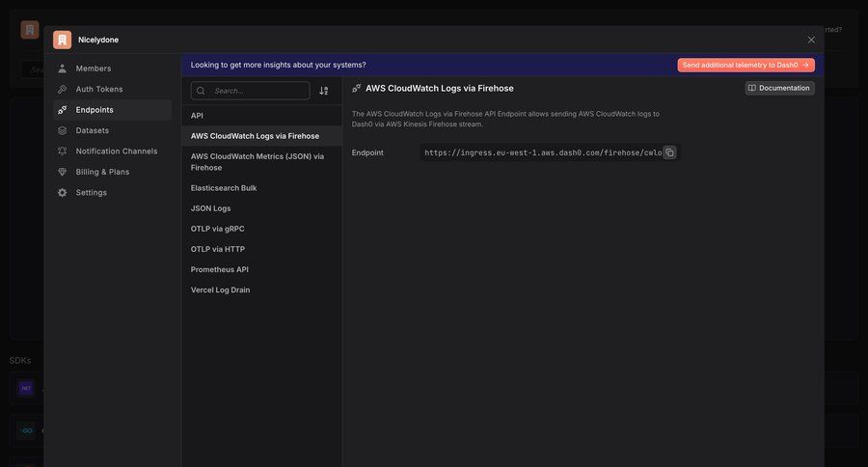
Task: Click the AWS CloudWatch Logs via Firehose heading
Action: coord(440,88)
